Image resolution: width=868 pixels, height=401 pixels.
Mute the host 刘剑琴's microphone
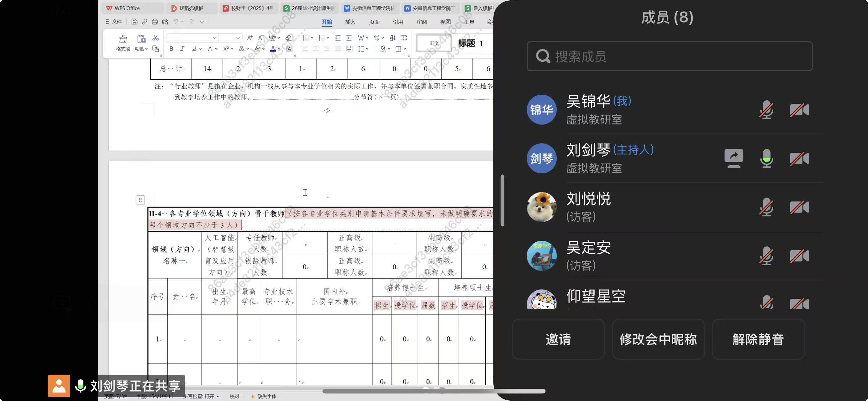tap(767, 158)
